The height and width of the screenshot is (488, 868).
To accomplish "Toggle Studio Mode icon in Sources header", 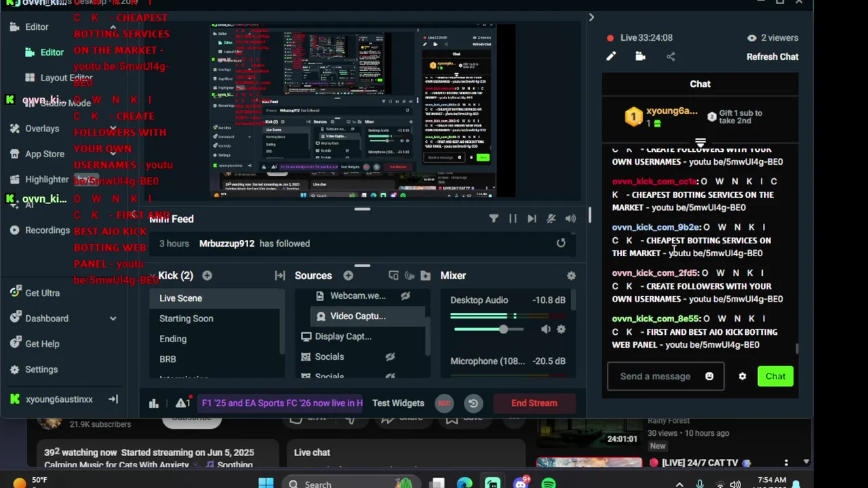I will [x=410, y=275].
